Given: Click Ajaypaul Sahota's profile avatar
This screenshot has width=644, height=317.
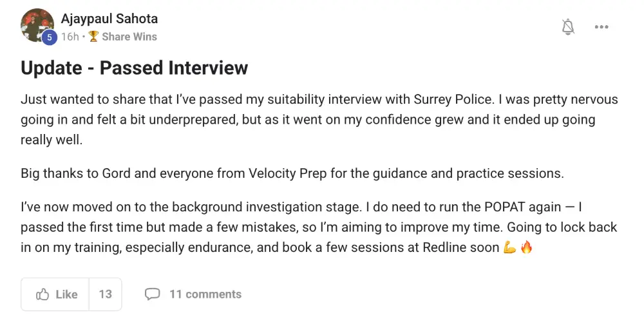Looking at the screenshot, I should (36, 24).
